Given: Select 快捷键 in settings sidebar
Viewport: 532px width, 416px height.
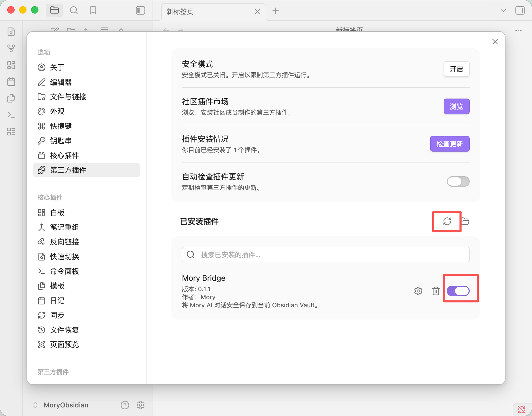Looking at the screenshot, I should (87, 126).
